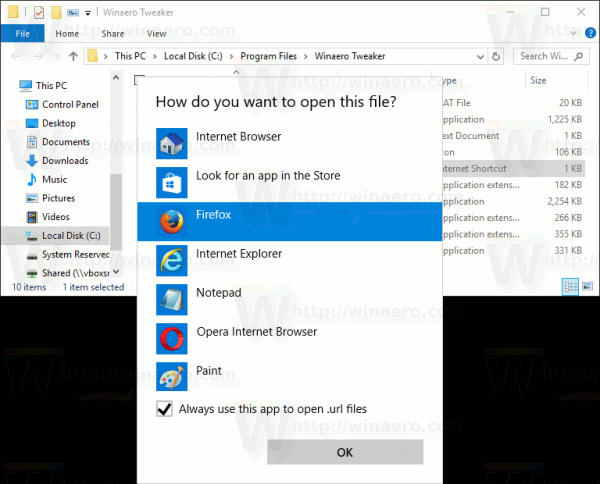Screen dimensions: 600x484
Task: Expand the ribbon with the chevron
Action: click(x=573, y=33)
